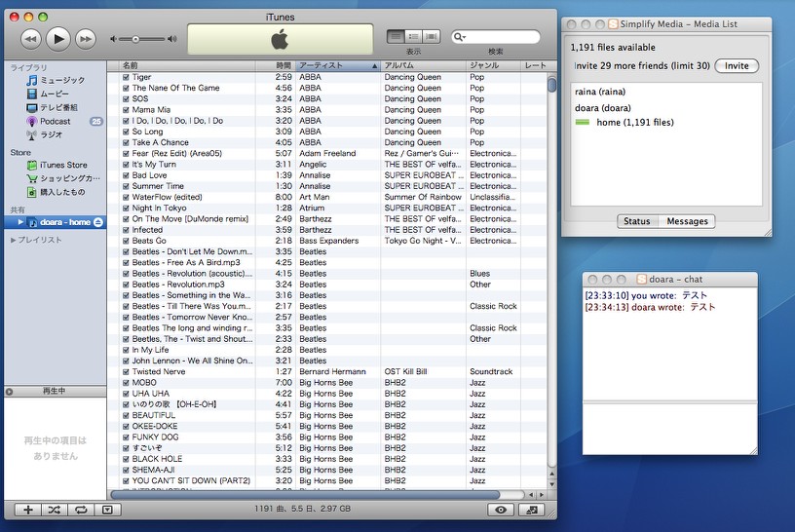Click the iTunes search field
Viewport: 795px width, 532px height.
click(496, 37)
